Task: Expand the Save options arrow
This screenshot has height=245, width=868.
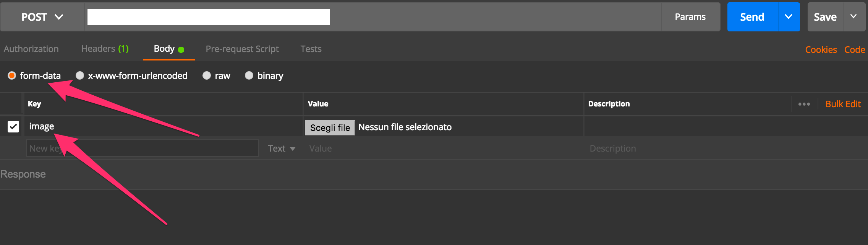Action: [853, 17]
